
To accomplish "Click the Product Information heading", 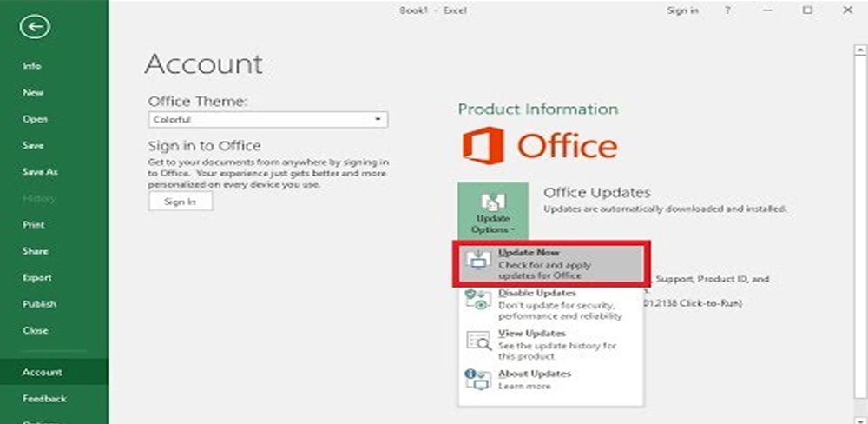I will (537, 109).
